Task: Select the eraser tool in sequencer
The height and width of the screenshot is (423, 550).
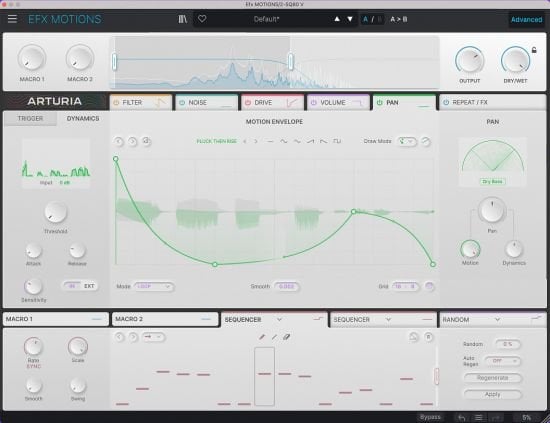Action: click(x=287, y=337)
